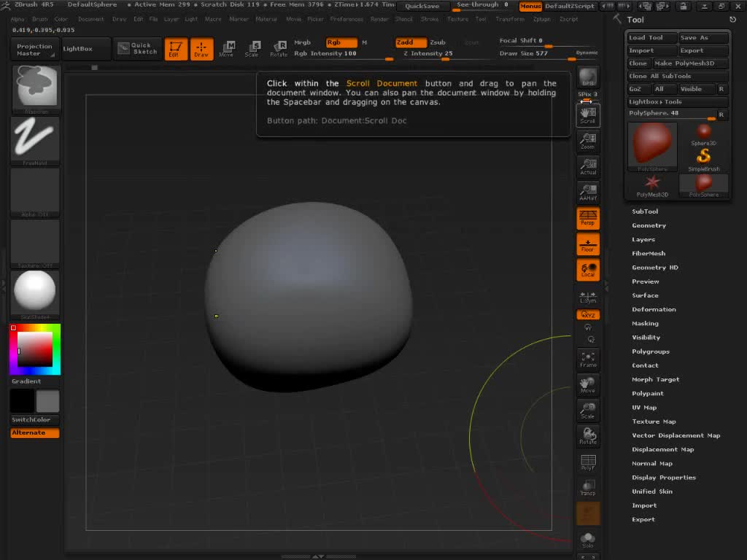The height and width of the screenshot is (560, 747).
Task: Click the Zoom document icon
Action: [588, 141]
